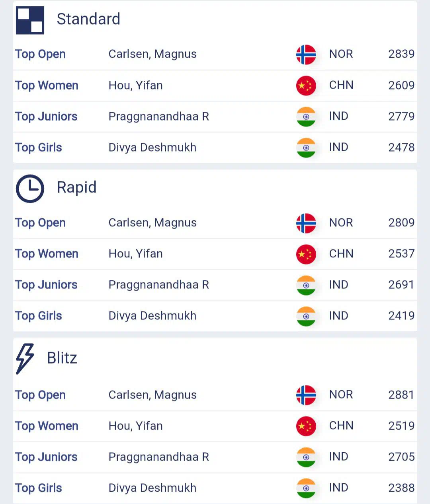
Task: Select Carlsen, Magnus in the Rapid section
Action: 152,223
